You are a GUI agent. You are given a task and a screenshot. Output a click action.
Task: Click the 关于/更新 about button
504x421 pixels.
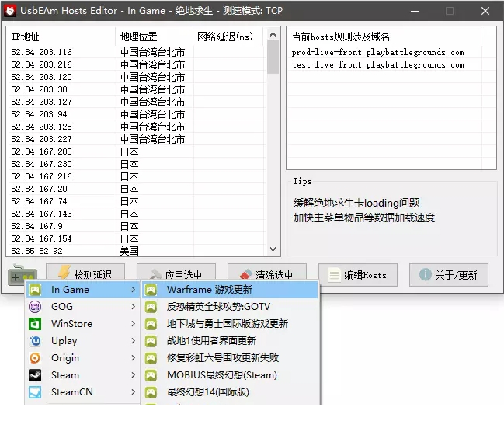449,275
